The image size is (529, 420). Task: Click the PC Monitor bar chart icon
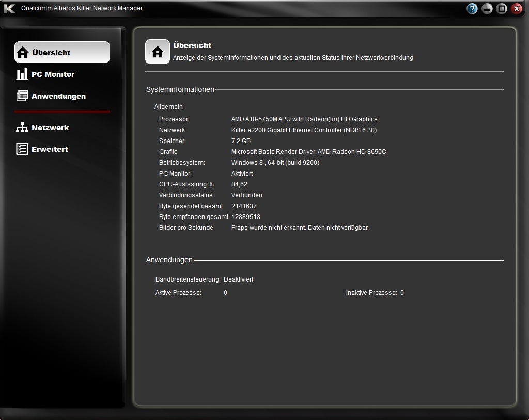click(22, 74)
